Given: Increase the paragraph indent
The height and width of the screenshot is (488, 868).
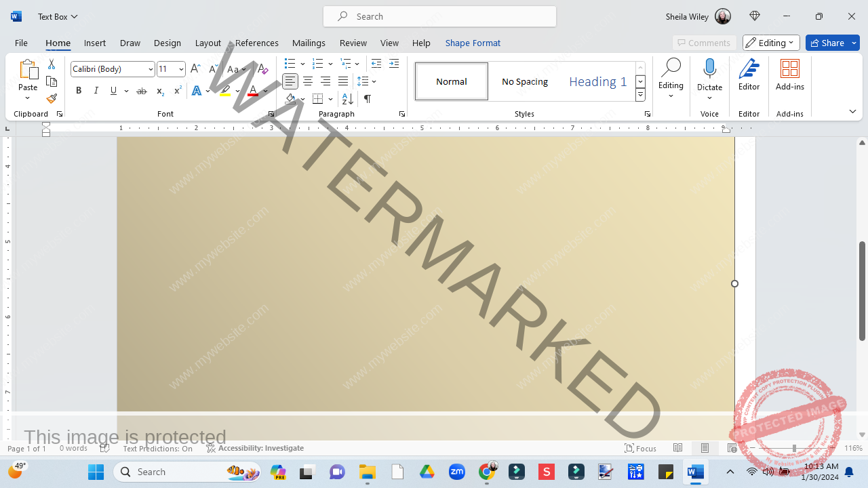Looking at the screenshot, I should point(394,64).
